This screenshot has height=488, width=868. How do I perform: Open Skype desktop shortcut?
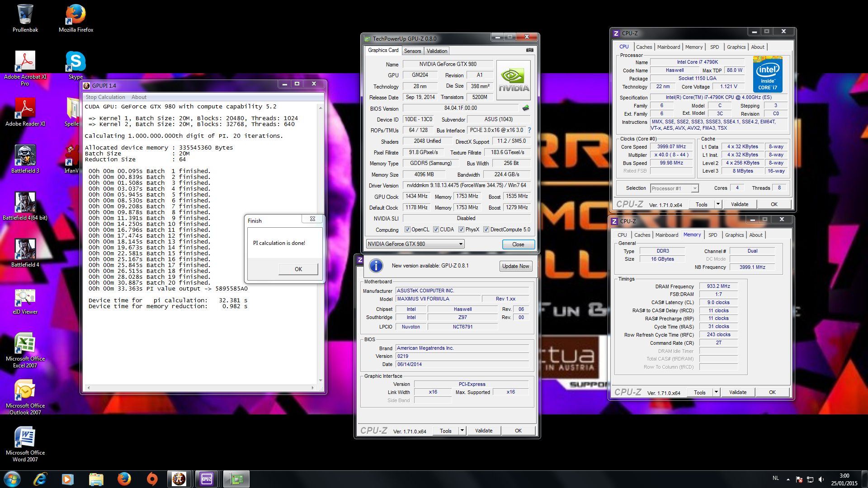75,65
